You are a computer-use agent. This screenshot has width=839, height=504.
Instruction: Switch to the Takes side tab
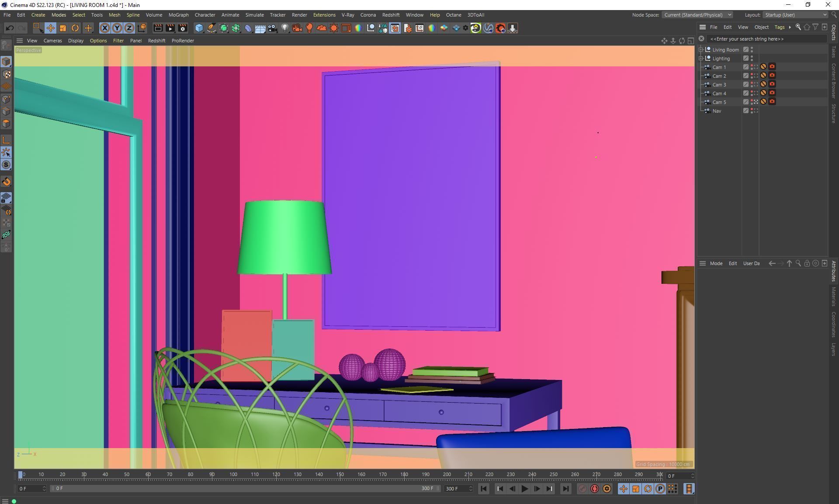coord(834,52)
